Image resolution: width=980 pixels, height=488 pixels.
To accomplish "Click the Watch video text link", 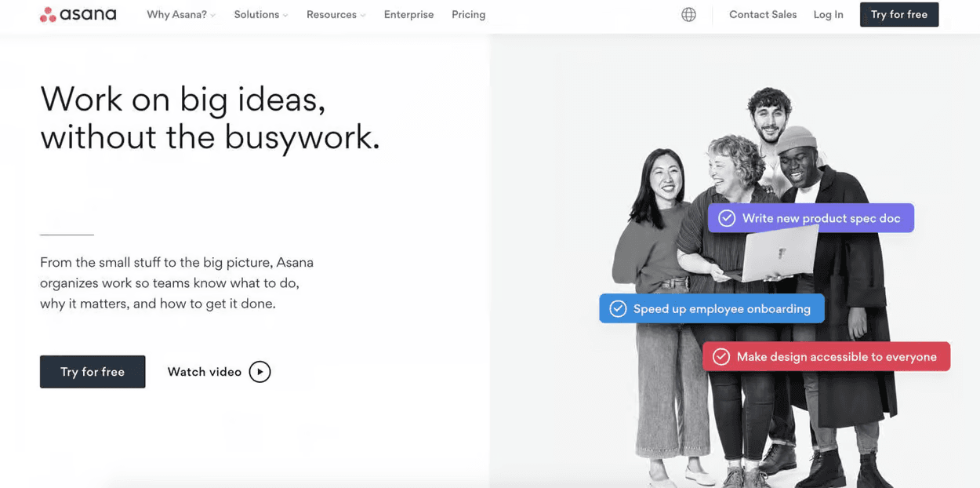I will (x=205, y=372).
